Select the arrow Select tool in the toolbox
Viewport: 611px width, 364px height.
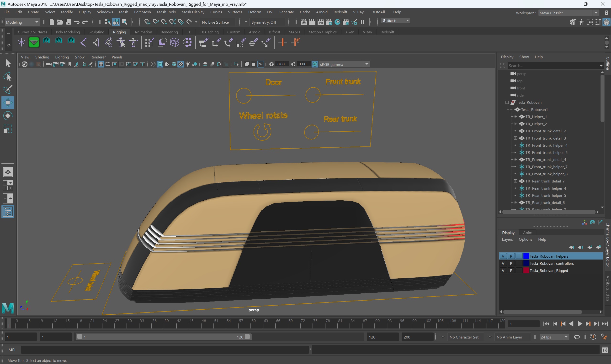click(8, 63)
